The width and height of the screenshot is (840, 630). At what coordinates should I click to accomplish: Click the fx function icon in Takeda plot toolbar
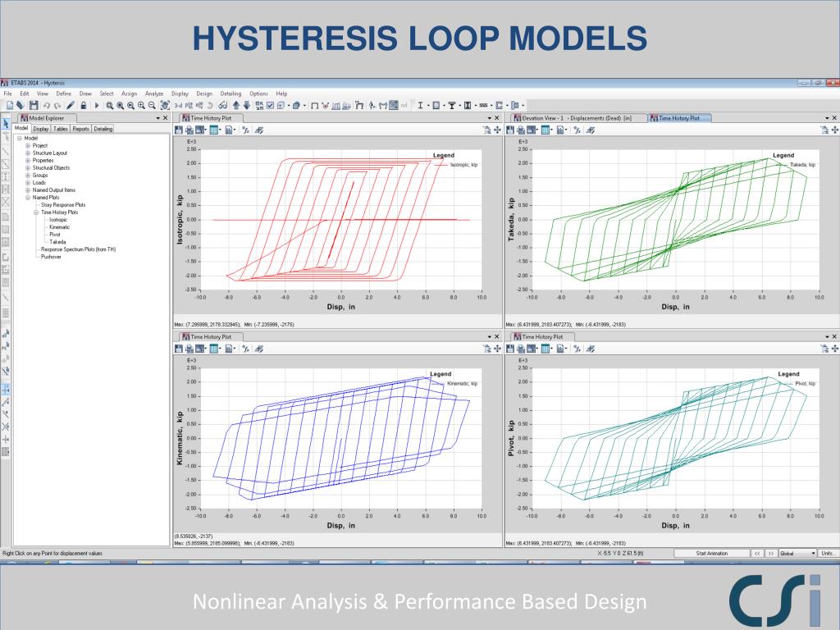[577, 130]
